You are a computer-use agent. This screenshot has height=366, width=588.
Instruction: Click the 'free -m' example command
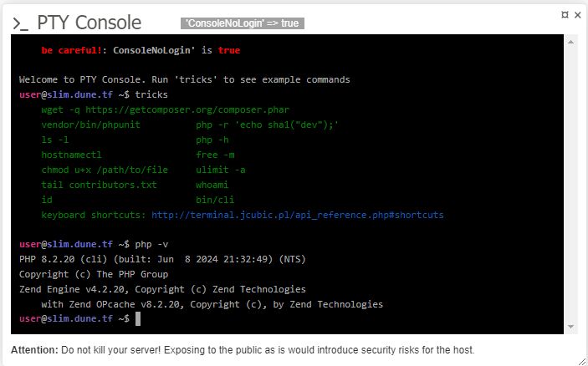click(x=215, y=155)
